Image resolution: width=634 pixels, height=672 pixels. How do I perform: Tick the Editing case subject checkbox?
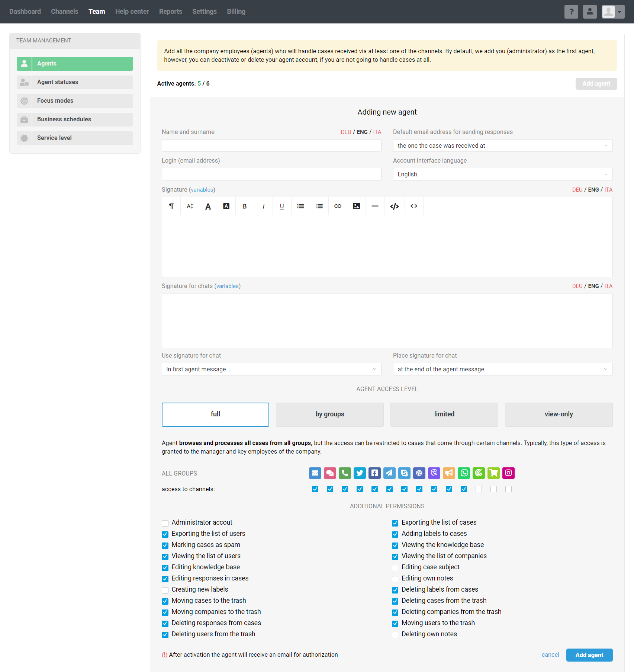click(395, 568)
